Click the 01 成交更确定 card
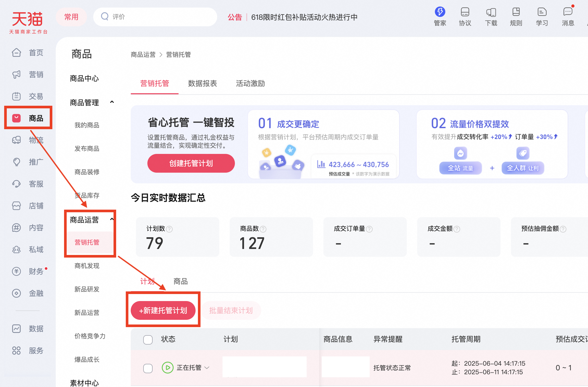Image resolution: width=588 pixels, height=387 pixels. pyautogui.click(x=324, y=144)
